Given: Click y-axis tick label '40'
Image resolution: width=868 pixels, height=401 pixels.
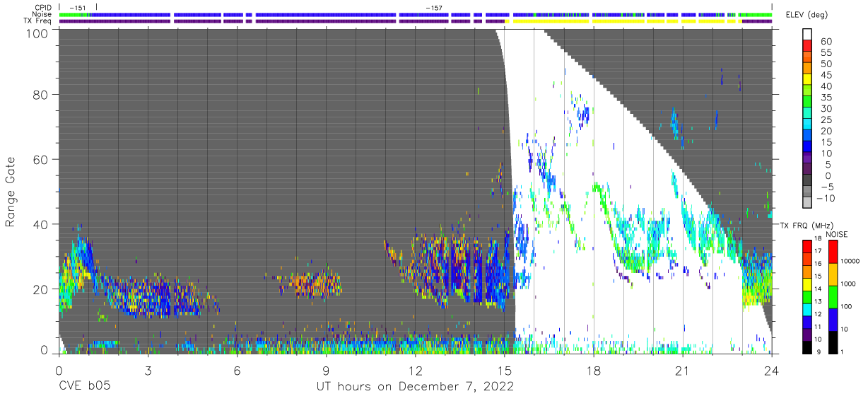Looking at the screenshot, I should [x=41, y=224].
